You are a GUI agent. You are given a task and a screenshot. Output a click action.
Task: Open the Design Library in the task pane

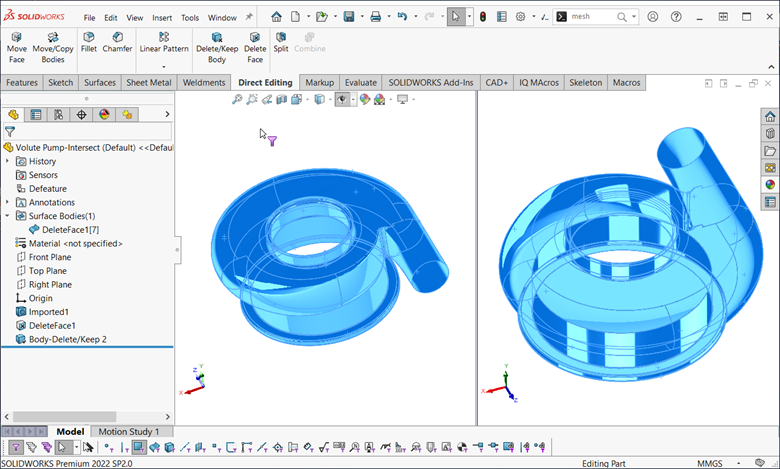[x=770, y=133]
